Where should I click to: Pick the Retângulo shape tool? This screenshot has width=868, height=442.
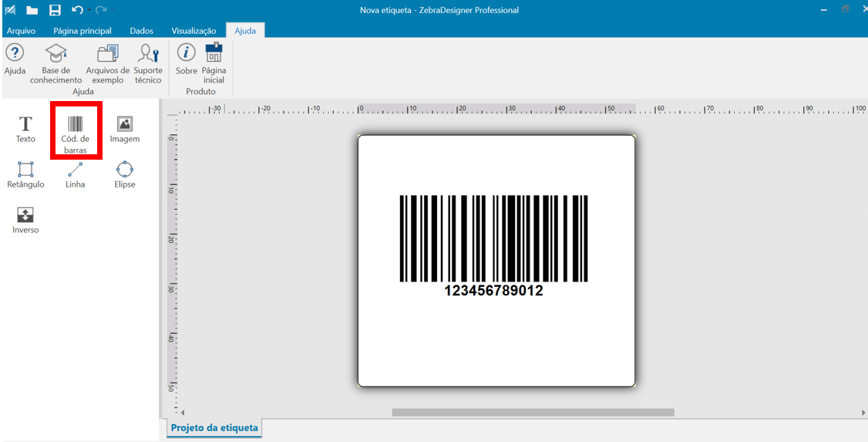tap(25, 174)
